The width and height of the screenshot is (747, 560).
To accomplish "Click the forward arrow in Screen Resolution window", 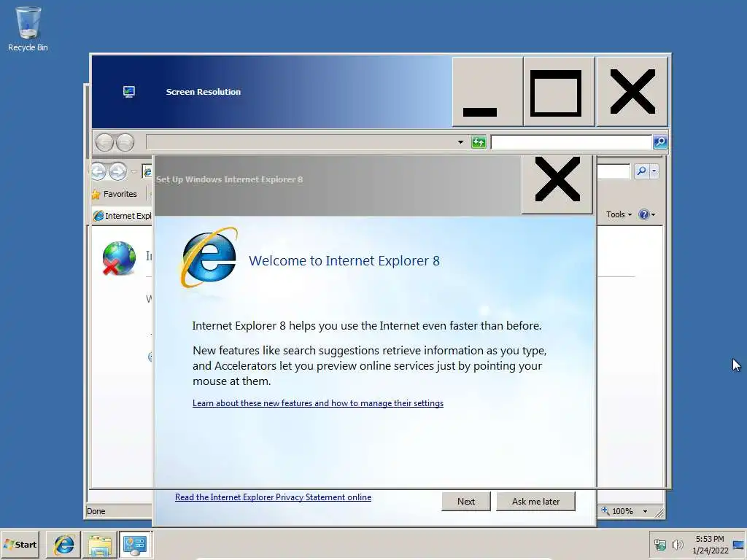I will pos(125,142).
